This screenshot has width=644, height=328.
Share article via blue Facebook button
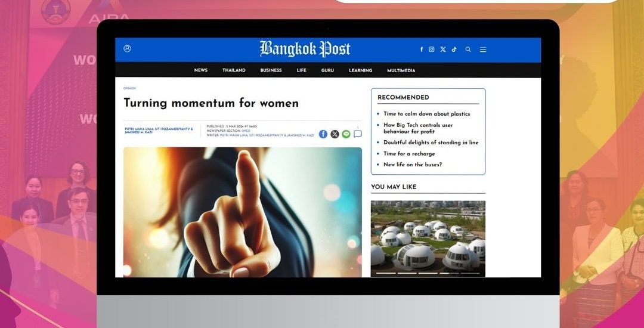click(323, 134)
